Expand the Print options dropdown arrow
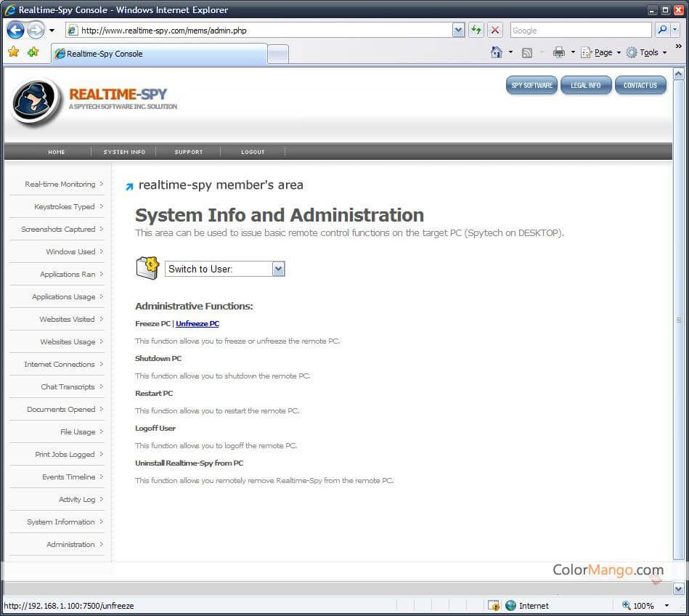Viewport: 689px width, 616px height. pyautogui.click(x=573, y=52)
